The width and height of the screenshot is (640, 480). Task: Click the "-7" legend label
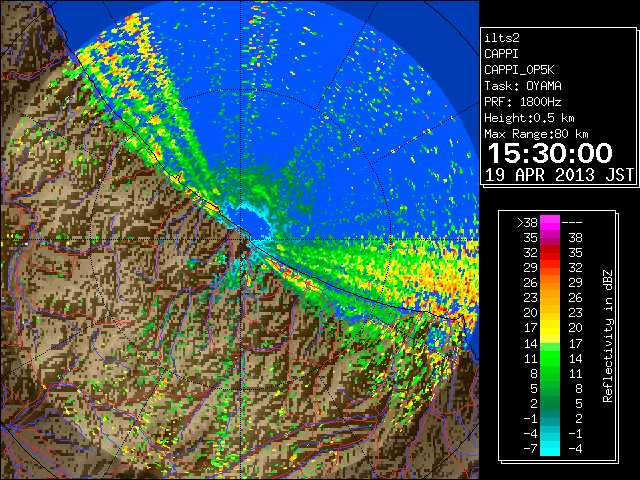[530, 449]
